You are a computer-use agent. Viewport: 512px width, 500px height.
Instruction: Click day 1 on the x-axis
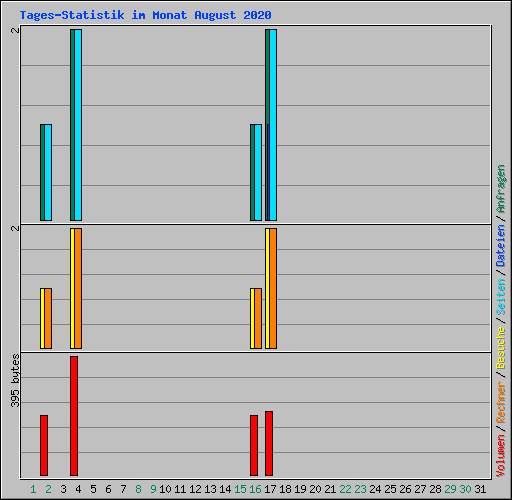33,489
